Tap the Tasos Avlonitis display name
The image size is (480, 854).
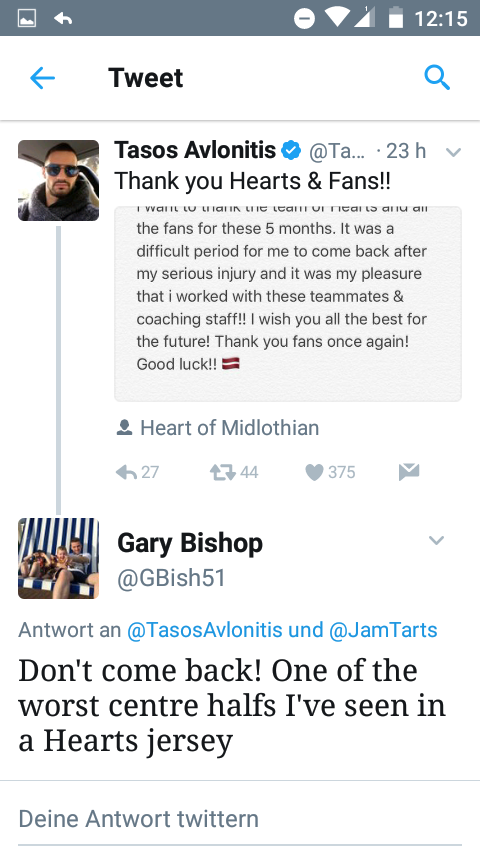195,150
